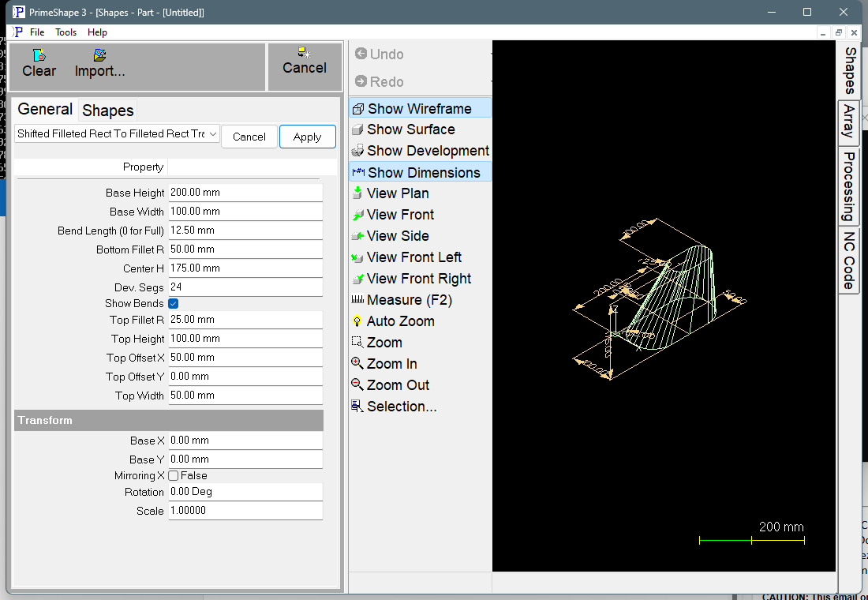Select the Array vertical side tab
Image resolution: width=868 pixels, height=600 pixels.
coord(849,122)
